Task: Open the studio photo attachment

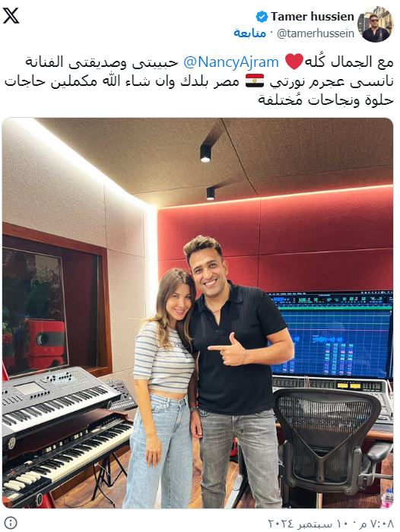Action: [x=198, y=313]
